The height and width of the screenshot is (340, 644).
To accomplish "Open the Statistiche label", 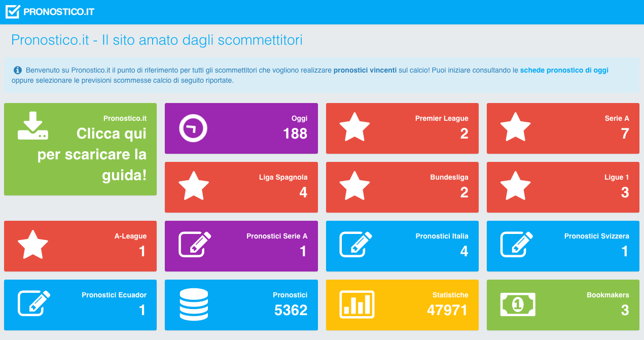I will (x=451, y=295).
